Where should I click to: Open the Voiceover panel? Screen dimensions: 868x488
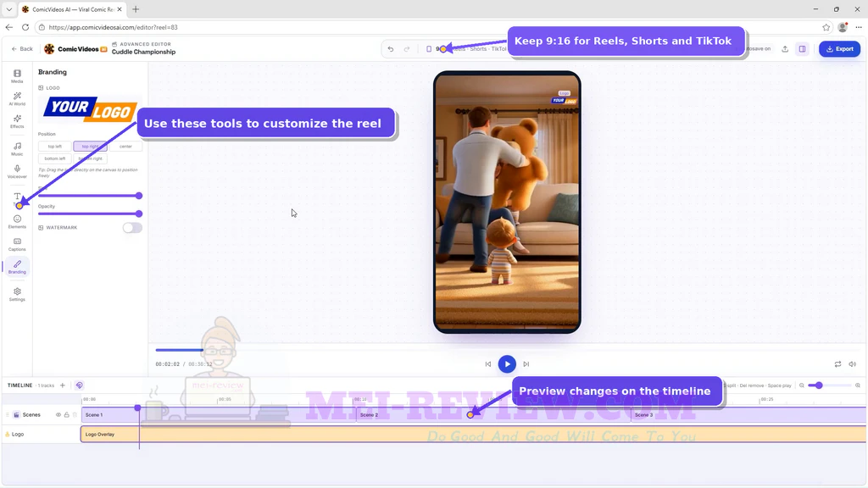point(17,171)
